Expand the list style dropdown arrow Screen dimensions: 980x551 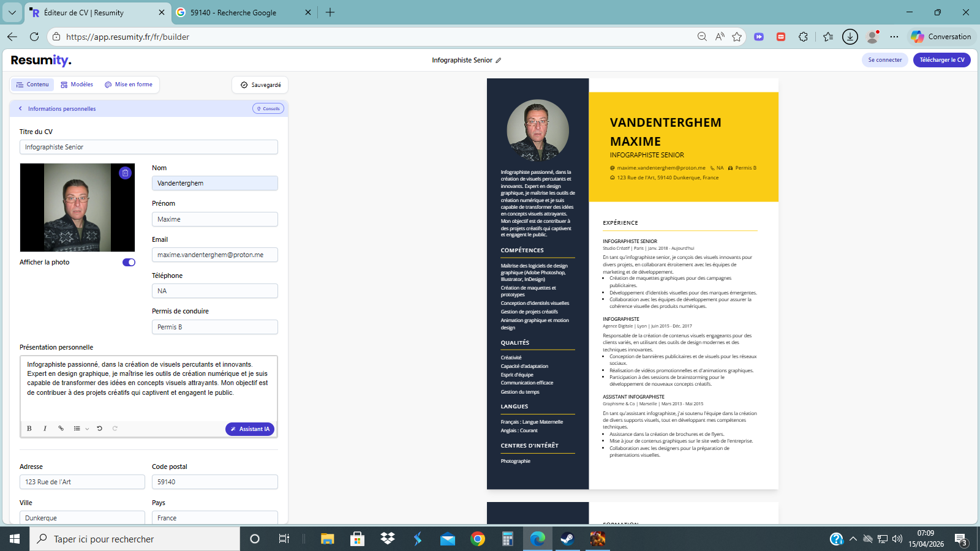coord(87,429)
